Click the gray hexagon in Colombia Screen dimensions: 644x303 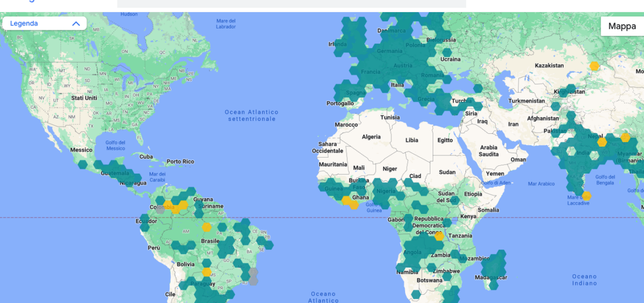(160, 209)
